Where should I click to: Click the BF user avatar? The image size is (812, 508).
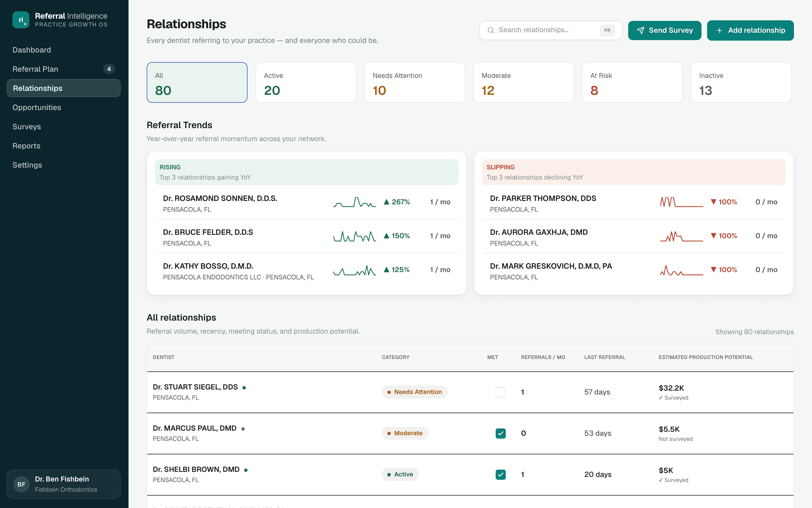(21, 484)
